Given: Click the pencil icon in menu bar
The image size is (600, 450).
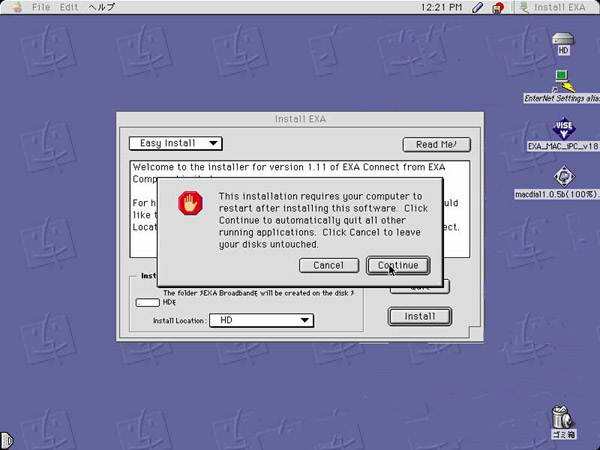Looking at the screenshot, I should tap(479, 8).
